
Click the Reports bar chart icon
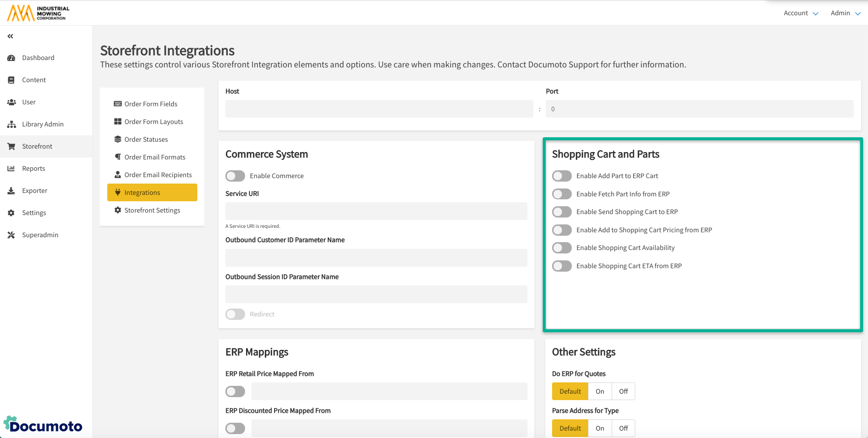coord(11,169)
